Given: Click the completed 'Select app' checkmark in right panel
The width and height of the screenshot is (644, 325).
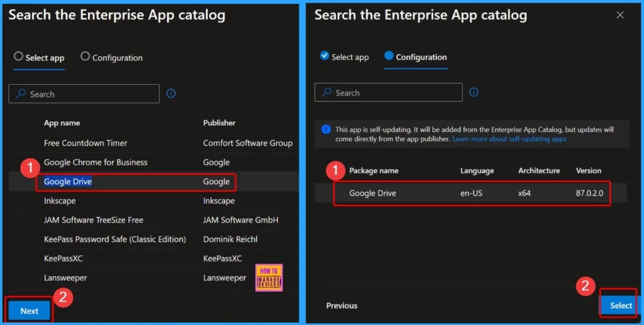Looking at the screenshot, I should tap(325, 55).
